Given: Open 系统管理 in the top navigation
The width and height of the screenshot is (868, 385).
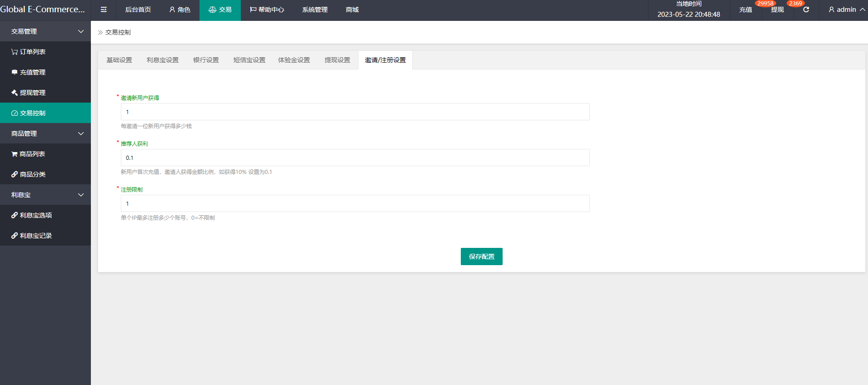Looking at the screenshot, I should pos(315,10).
